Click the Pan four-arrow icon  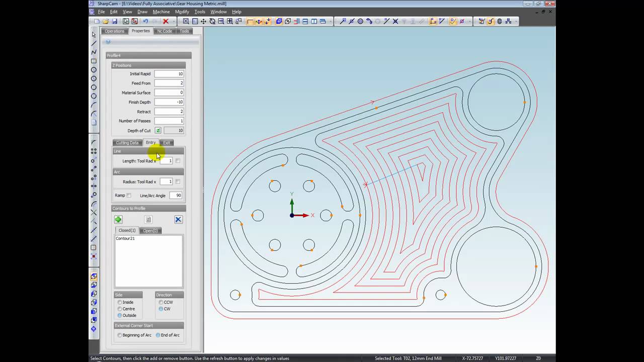coord(203,21)
